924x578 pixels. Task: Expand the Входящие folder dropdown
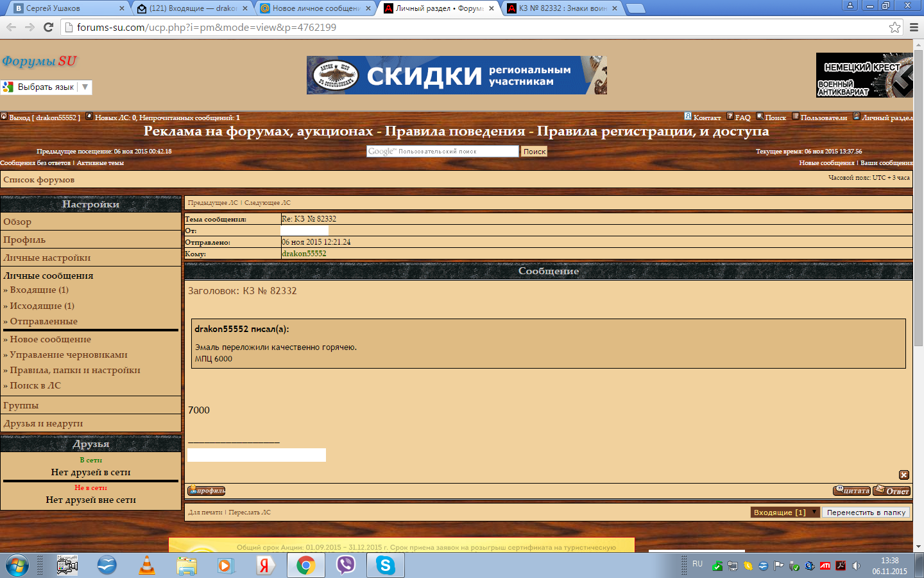pyautogui.click(x=814, y=512)
